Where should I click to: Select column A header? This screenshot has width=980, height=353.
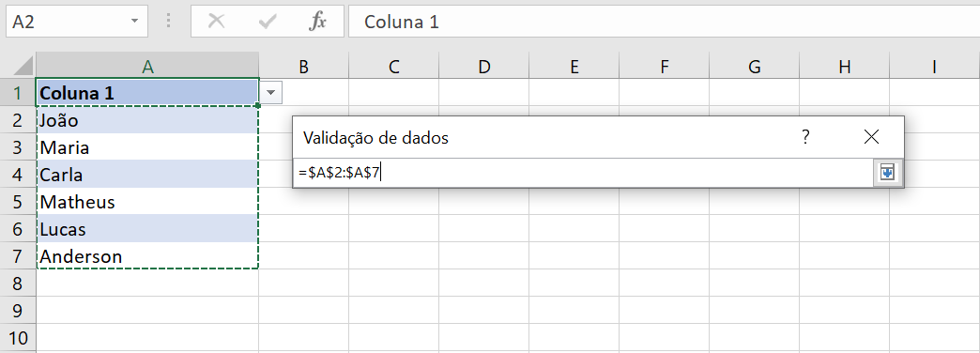click(147, 66)
